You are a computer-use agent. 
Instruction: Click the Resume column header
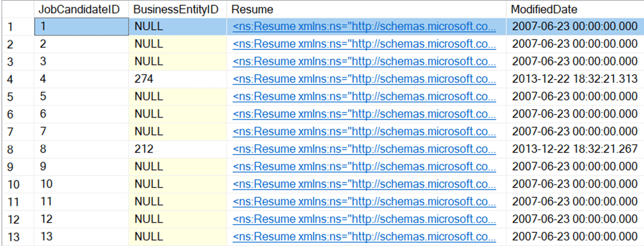pos(252,9)
